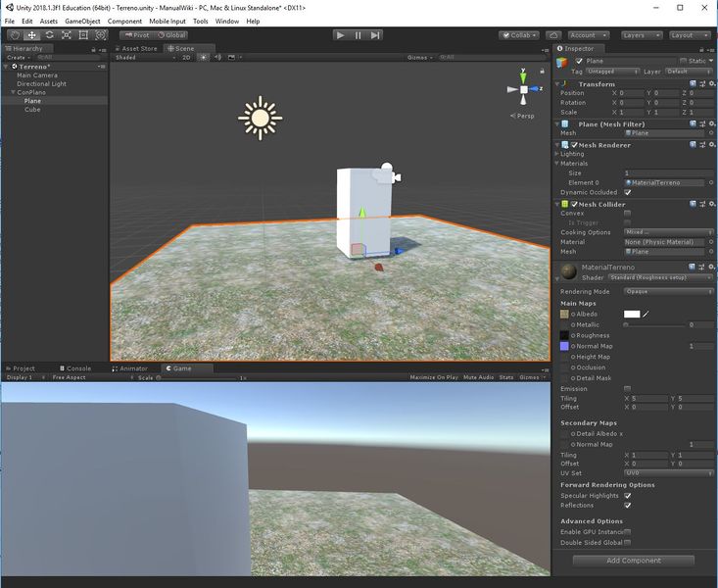Open the cloud Services panel
Viewport: 718px width, 588px height.
point(553,35)
